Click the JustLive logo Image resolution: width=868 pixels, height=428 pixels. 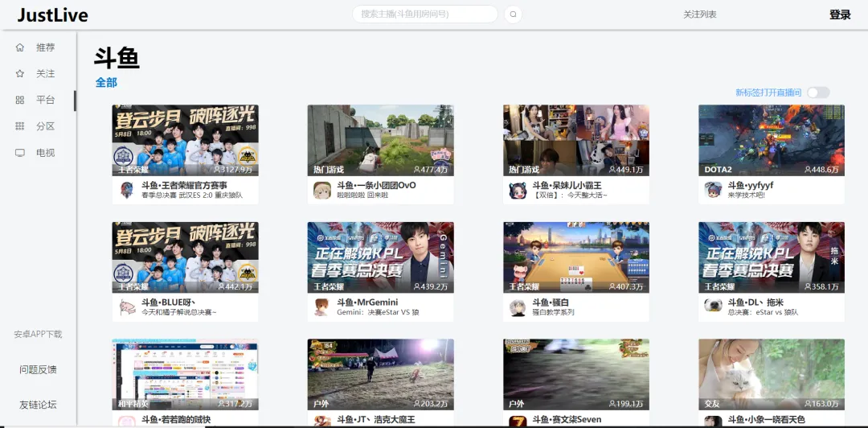click(52, 15)
